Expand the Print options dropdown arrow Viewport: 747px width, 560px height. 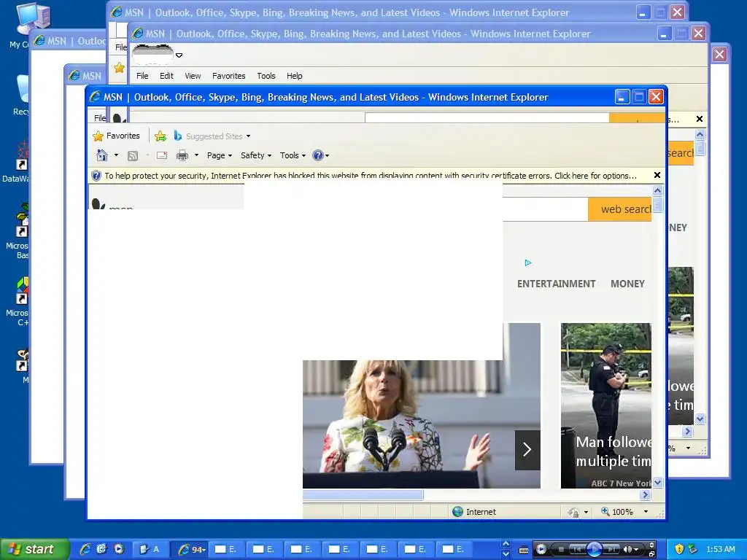196,155
